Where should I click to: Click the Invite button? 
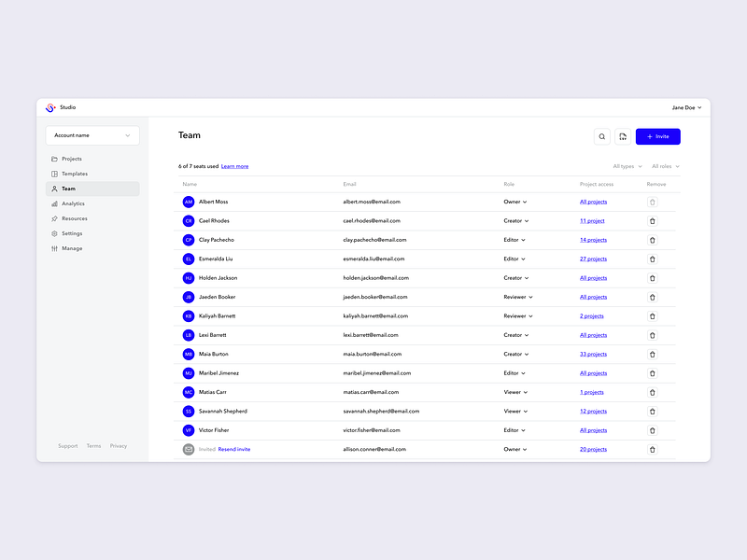[x=657, y=136]
